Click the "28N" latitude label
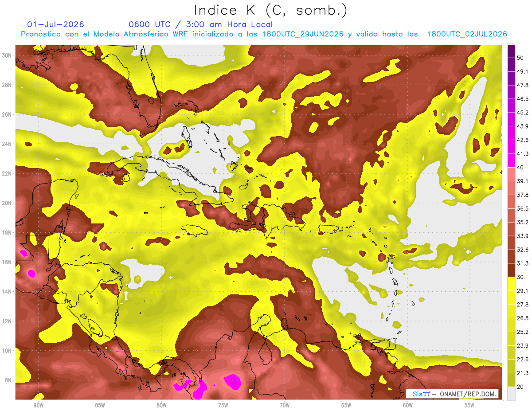Viewport: 532px width, 411px height. pos(7,85)
